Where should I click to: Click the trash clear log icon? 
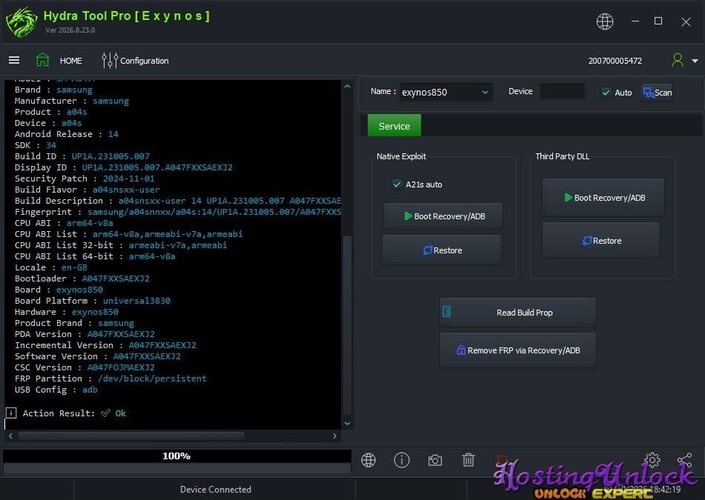point(468,460)
